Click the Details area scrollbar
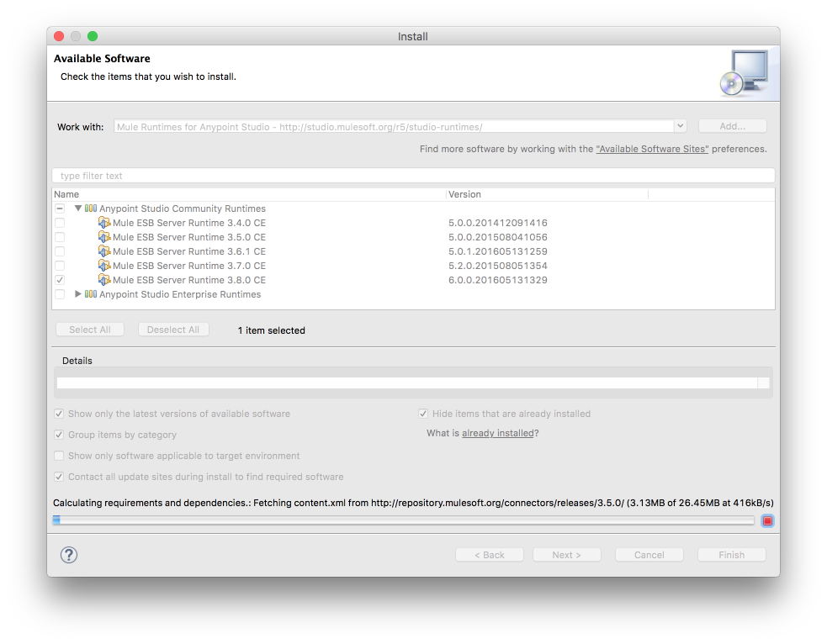The image size is (827, 644). point(763,383)
